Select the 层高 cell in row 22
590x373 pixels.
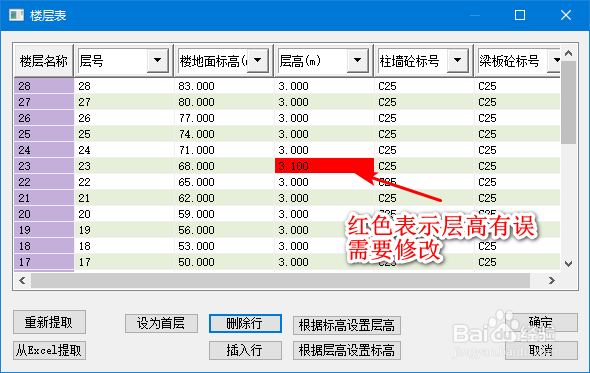324,182
